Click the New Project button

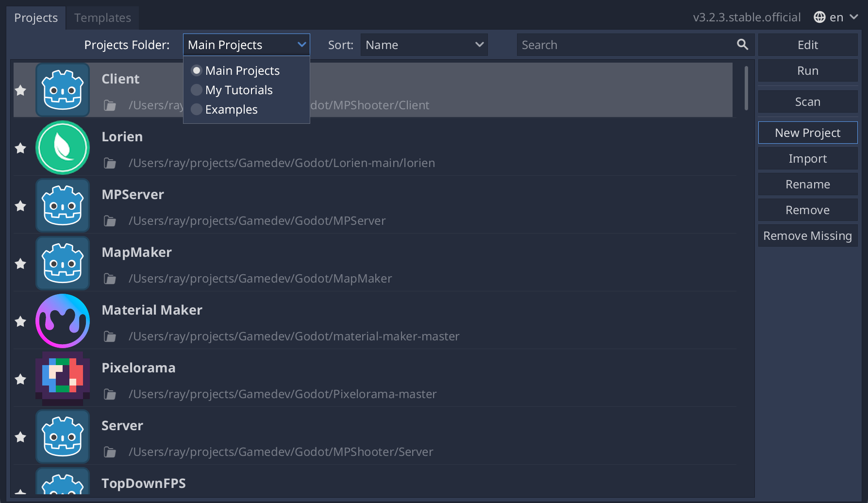(807, 132)
